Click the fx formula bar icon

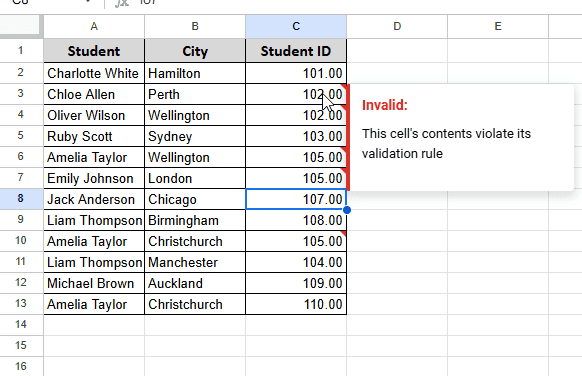click(121, 3)
